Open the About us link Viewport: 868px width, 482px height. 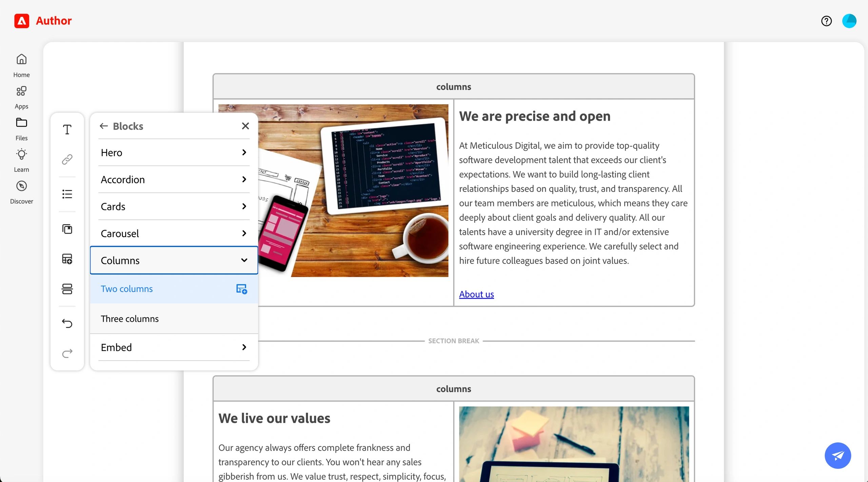click(476, 294)
